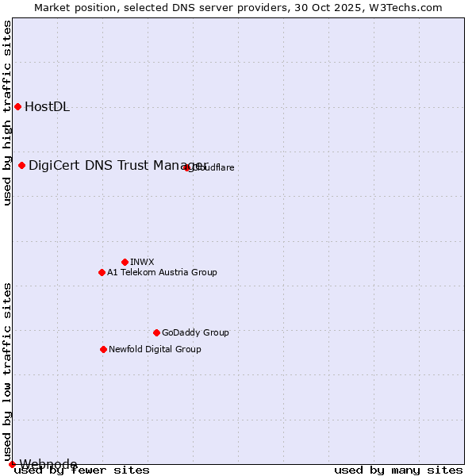Click the red HostDL data point marker
Viewport: 476px width, 476px height.
[17, 106]
